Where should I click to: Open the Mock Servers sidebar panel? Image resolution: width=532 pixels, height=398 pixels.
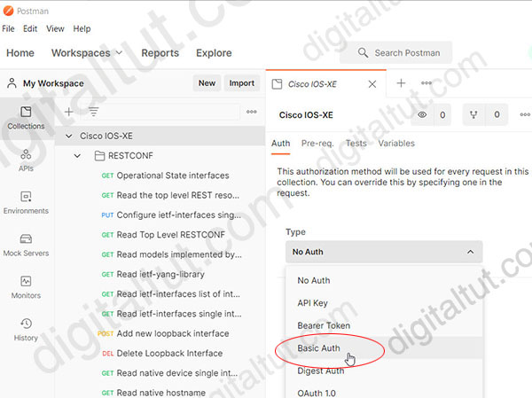click(26, 245)
